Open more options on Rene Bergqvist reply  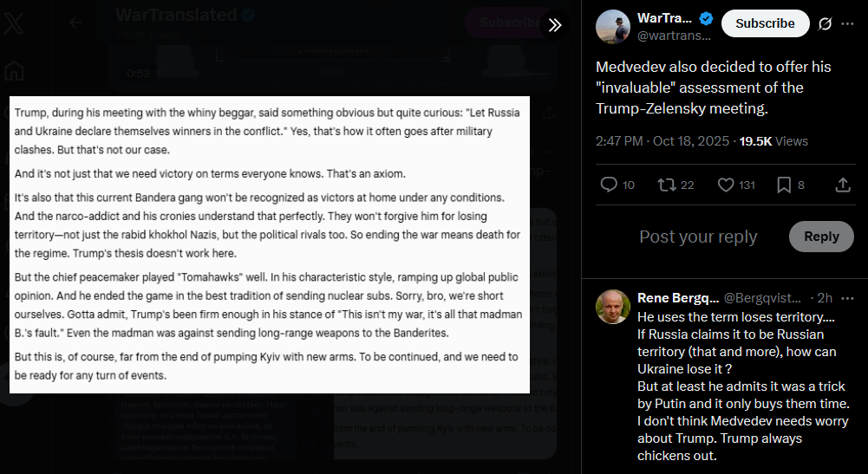point(847,298)
